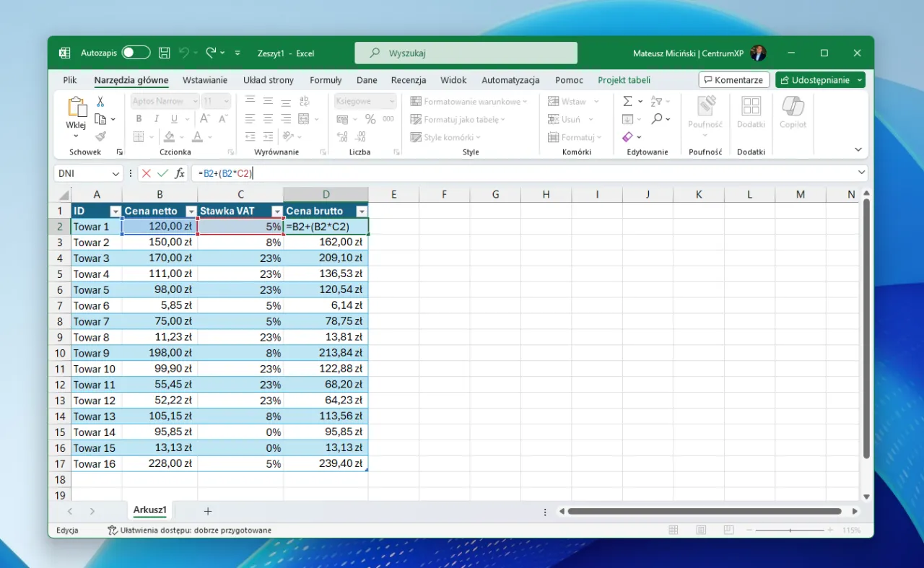
Task: Open the Formuły ribbon tab
Action: coord(326,80)
